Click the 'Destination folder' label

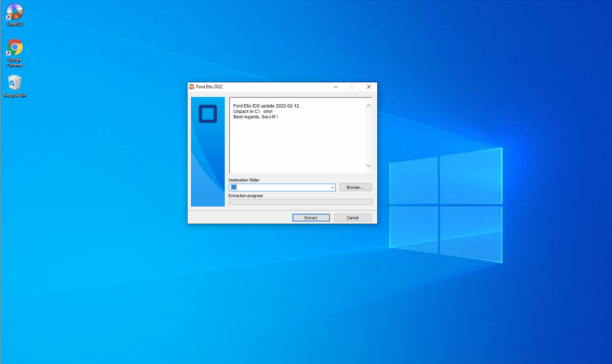(x=244, y=180)
